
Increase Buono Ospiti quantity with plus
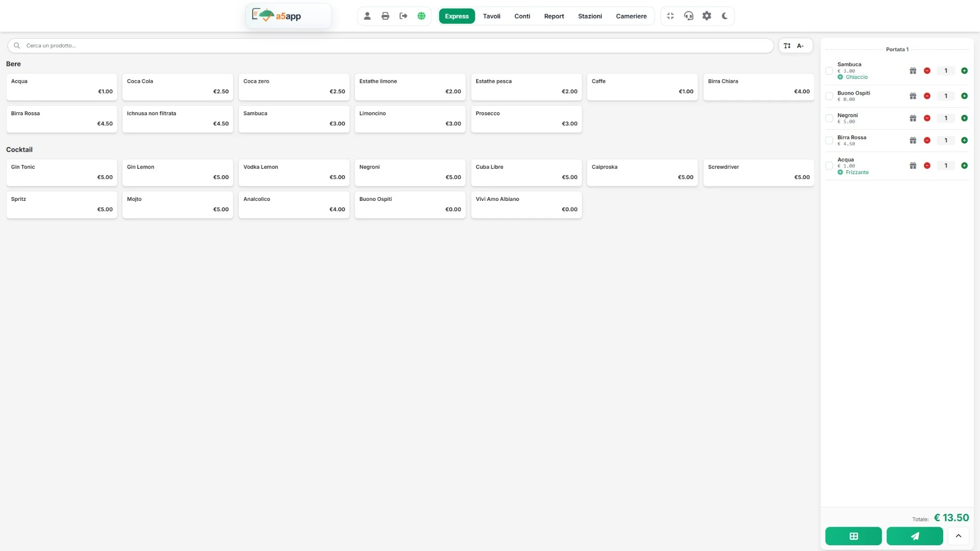point(964,96)
